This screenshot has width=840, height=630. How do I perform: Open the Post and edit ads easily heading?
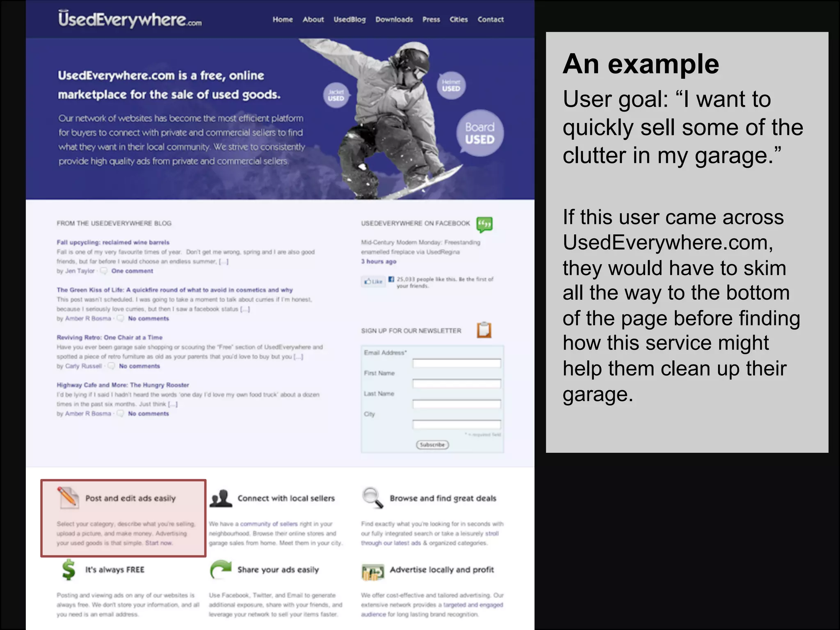point(130,498)
